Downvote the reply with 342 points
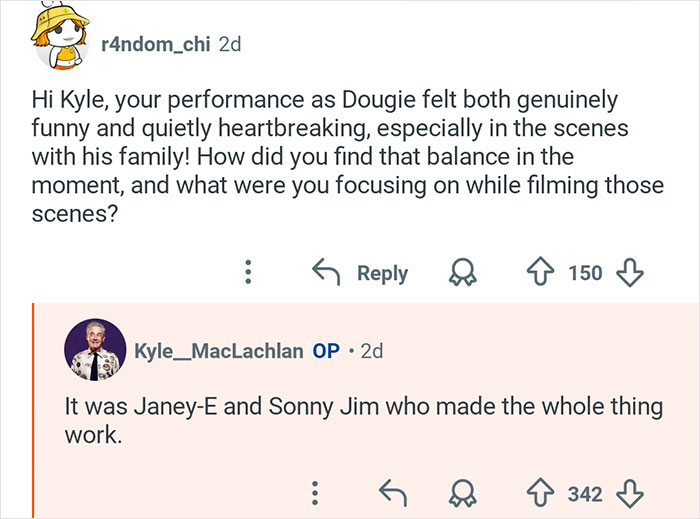 pyautogui.click(x=630, y=493)
